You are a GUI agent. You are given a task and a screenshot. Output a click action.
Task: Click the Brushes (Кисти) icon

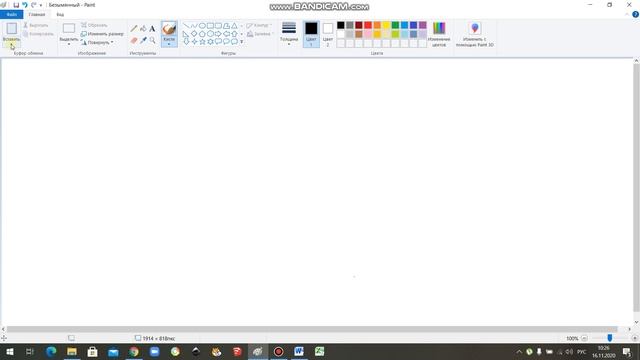pos(169,29)
